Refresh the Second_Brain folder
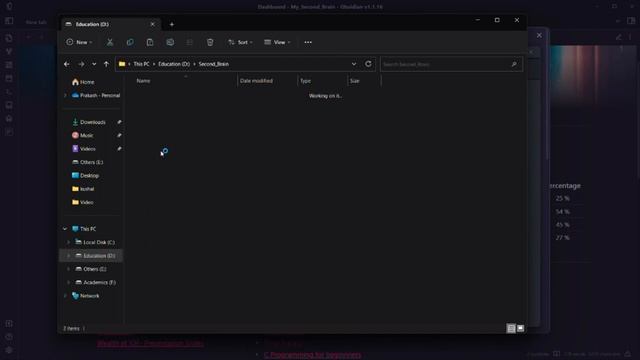Screen dimensions: 640x360 coord(368,64)
